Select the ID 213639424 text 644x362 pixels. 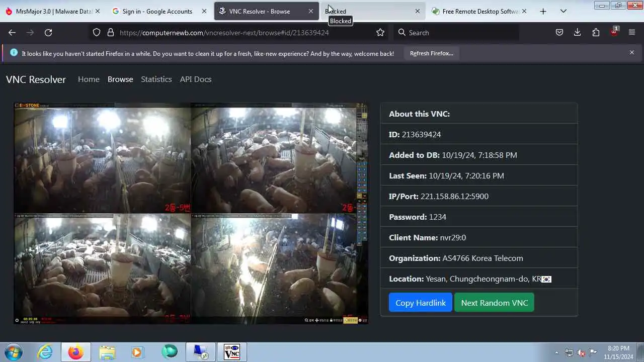click(x=415, y=134)
